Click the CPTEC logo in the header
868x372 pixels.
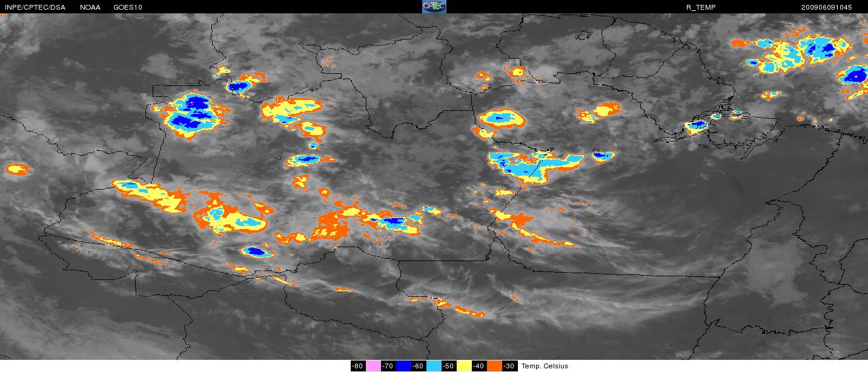434,7
